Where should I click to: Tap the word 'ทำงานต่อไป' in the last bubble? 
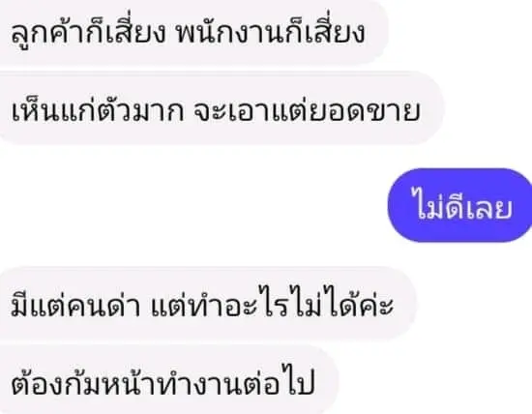(236, 380)
